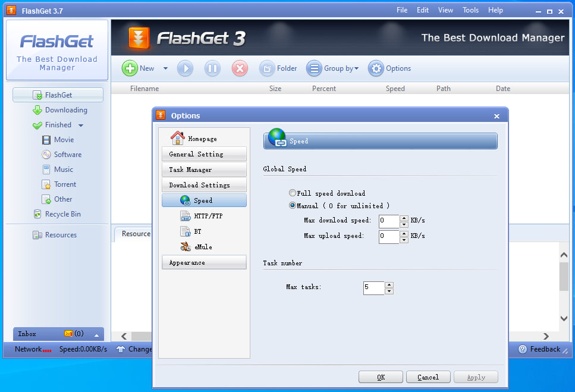575x392 pixels.
Task: Click the Max tasks input field
Action: [x=373, y=288]
